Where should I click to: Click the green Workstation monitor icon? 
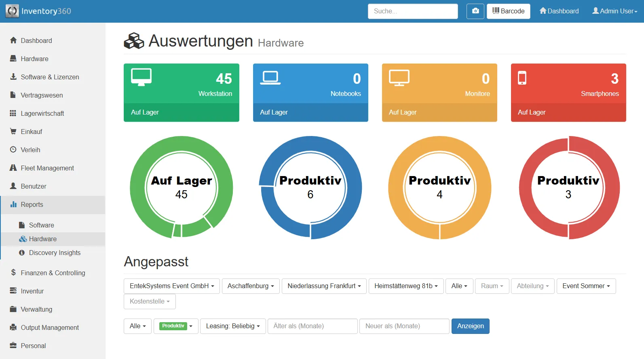click(141, 77)
